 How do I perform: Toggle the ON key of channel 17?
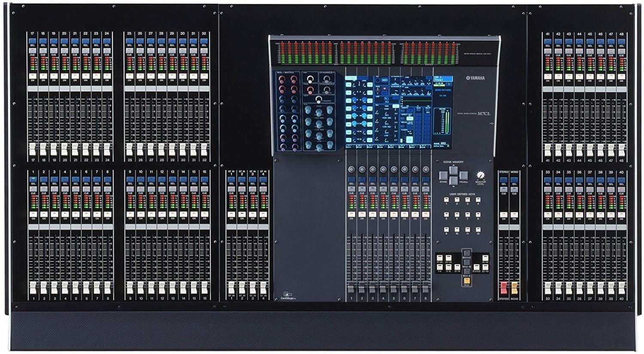[x=33, y=76]
